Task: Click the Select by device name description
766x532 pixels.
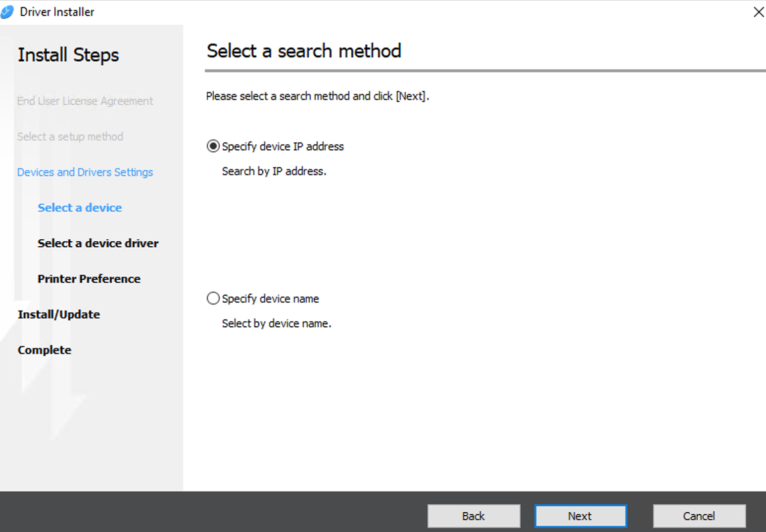Action: coord(277,323)
